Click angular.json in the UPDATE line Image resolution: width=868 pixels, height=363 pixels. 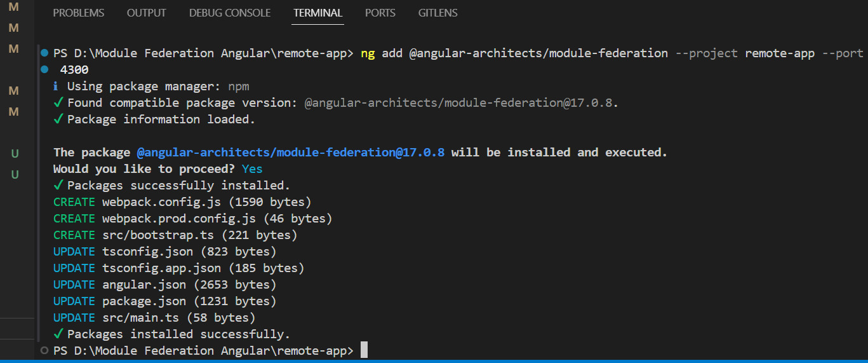click(144, 285)
